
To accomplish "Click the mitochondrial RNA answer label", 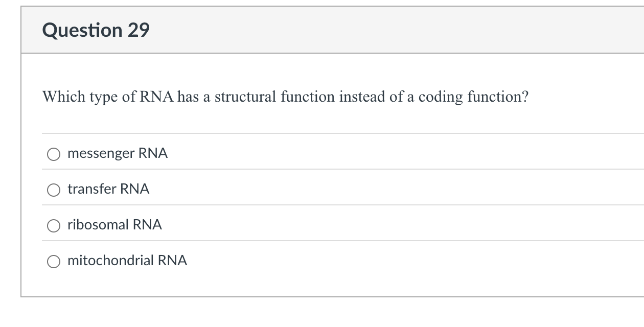I will (127, 261).
